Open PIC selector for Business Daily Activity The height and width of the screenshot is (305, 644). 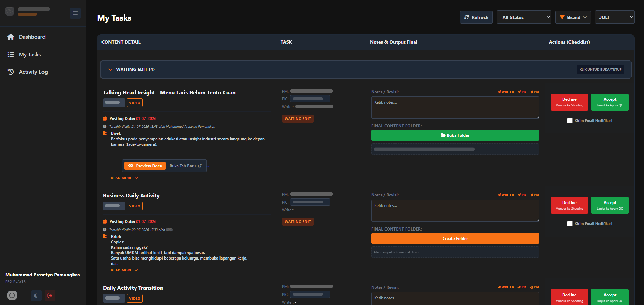pyautogui.click(x=310, y=202)
